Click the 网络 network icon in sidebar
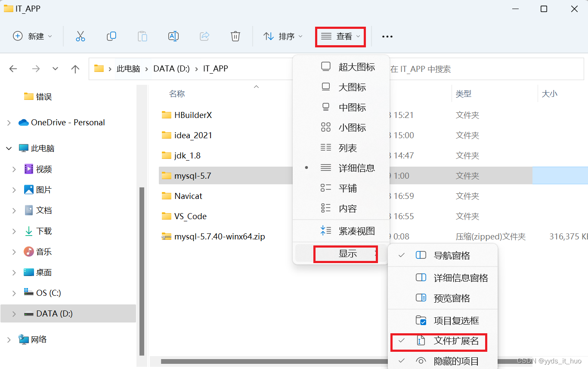588x369 pixels. (x=24, y=339)
